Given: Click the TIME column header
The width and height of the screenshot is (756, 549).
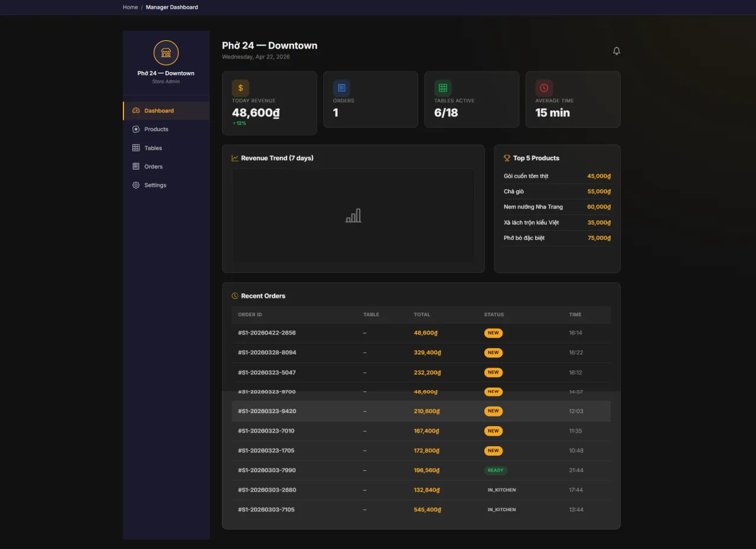Looking at the screenshot, I should coord(575,314).
